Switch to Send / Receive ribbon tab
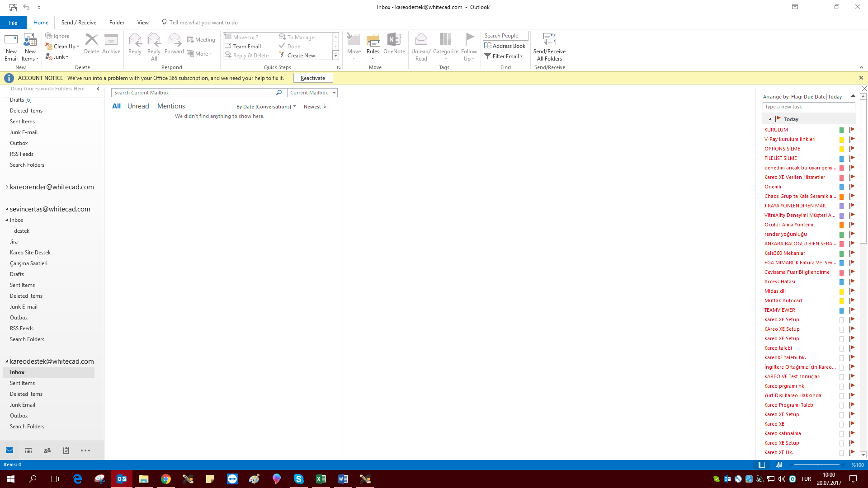 (x=79, y=23)
